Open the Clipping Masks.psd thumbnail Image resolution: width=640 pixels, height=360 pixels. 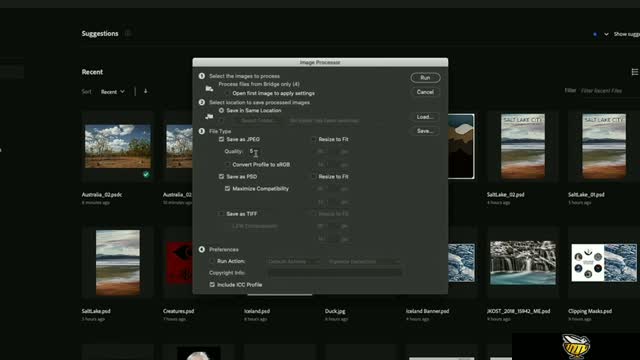[604, 262]
